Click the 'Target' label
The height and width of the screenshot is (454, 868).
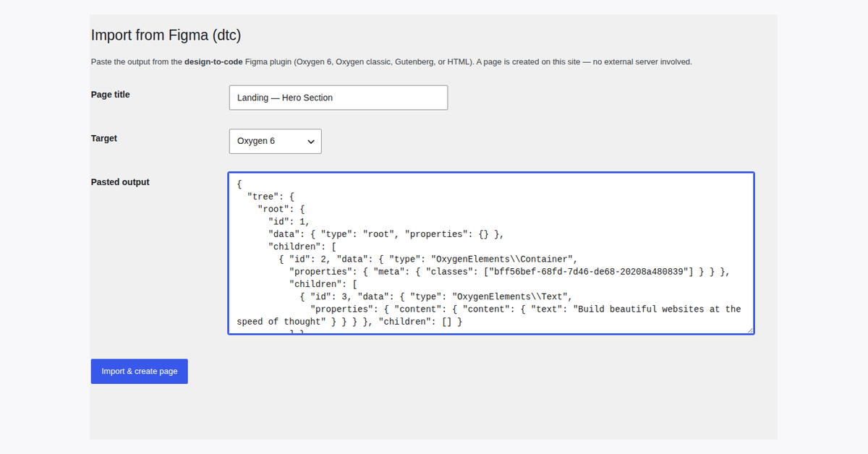point(104,138)
